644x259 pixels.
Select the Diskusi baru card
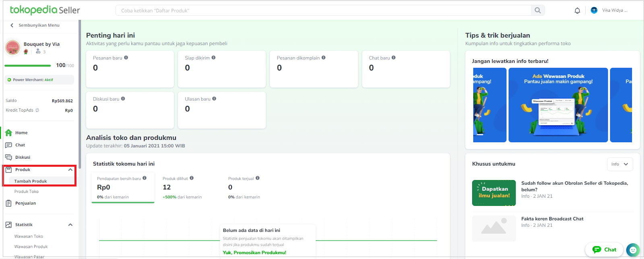click(130, 110)
